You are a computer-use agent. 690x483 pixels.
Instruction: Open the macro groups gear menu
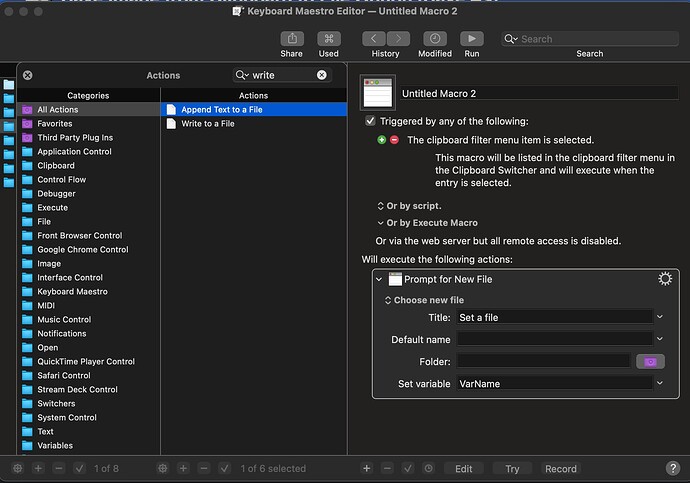click(18, 468)
